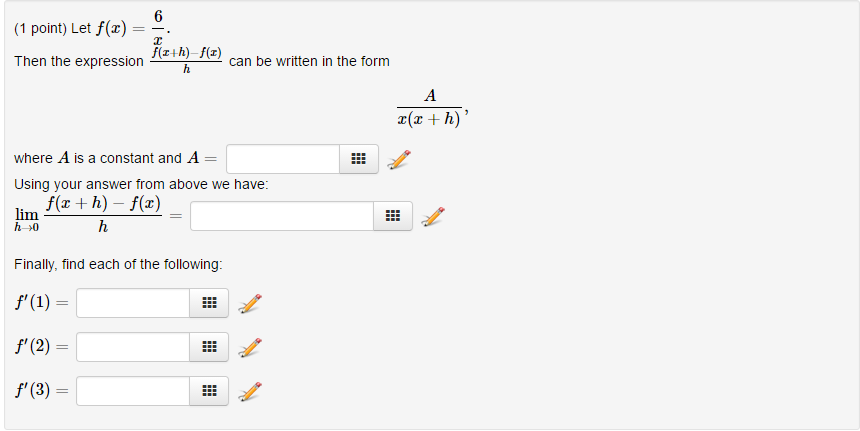
Task: Focus the f′(2) answer field
Action: [x=133, y=347]
